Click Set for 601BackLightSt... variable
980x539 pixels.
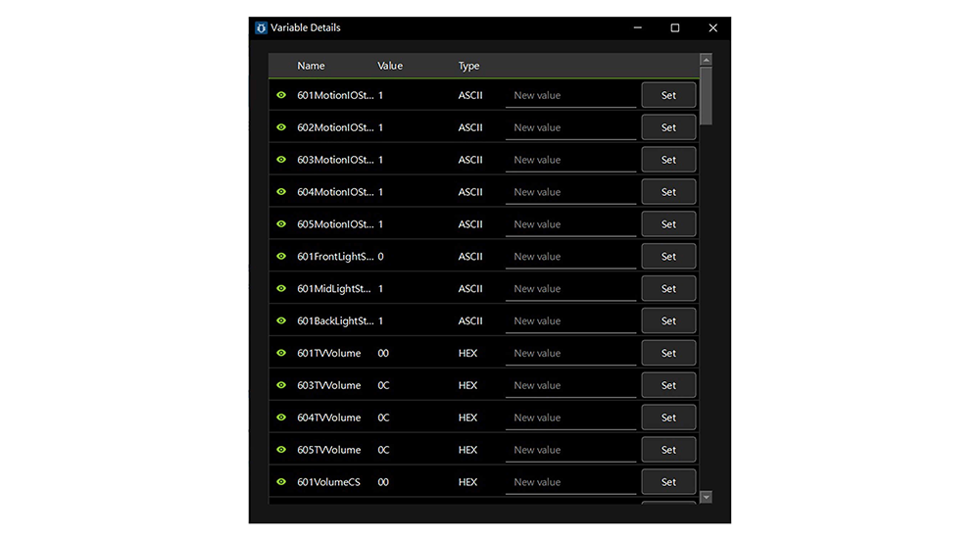point(668,320)
